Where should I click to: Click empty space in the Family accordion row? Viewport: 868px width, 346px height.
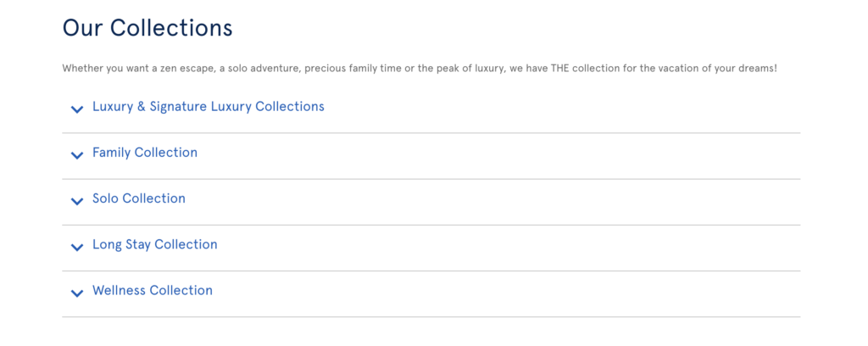(509, 153)
